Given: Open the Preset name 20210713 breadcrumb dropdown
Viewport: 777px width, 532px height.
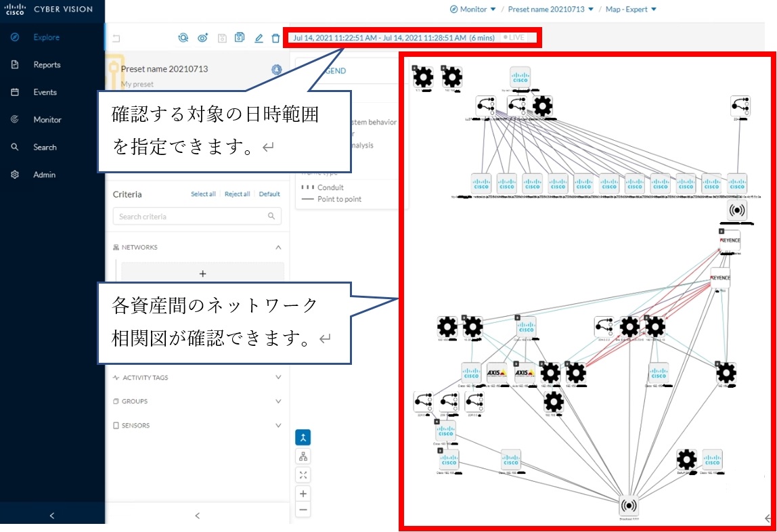Looking at the screenshot, I should pyautogui.click(x=550, y=9).
